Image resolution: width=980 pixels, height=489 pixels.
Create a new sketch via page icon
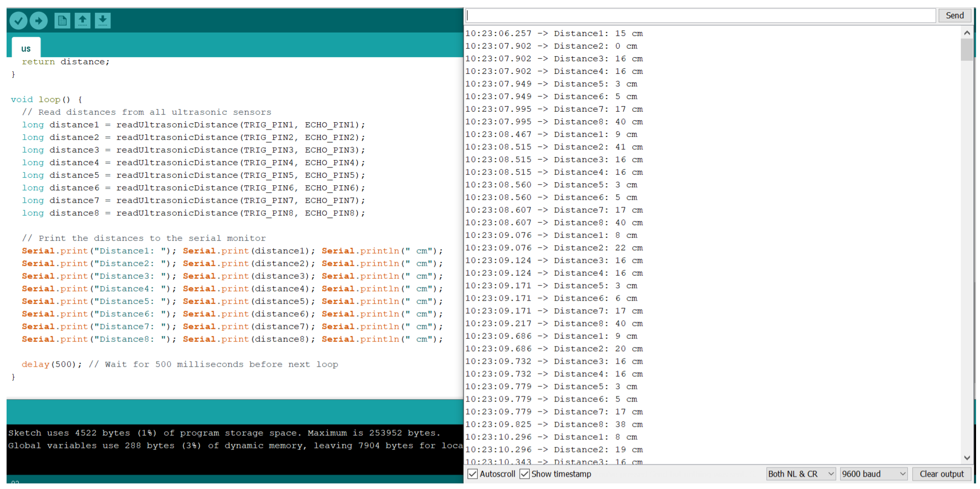pos(62,20)
